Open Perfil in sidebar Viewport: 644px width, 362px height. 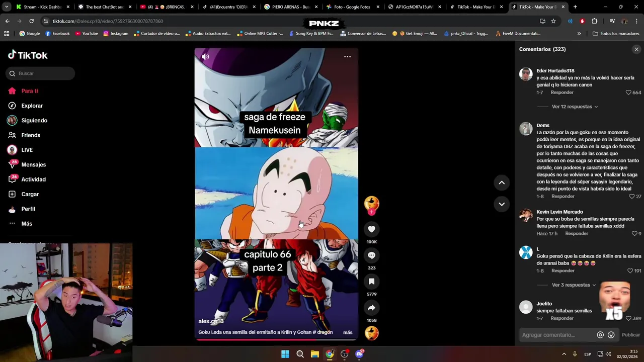(28, 209)
